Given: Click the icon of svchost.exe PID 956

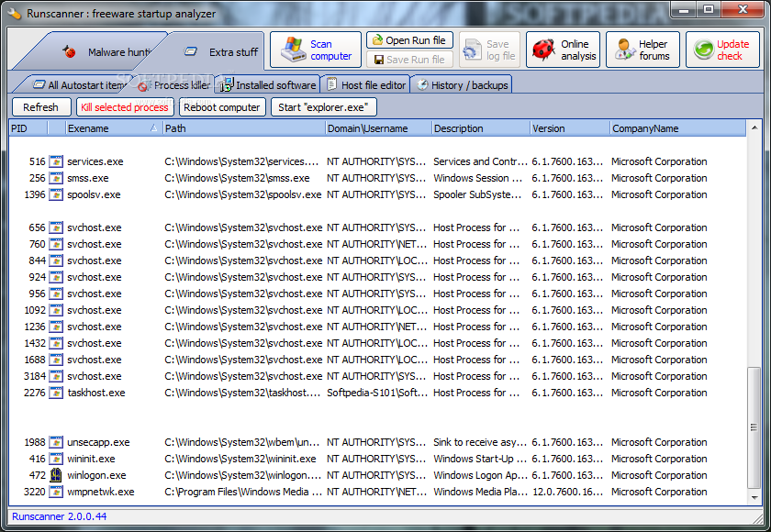Looking at the screenshot, I should (x=56, y=294).
